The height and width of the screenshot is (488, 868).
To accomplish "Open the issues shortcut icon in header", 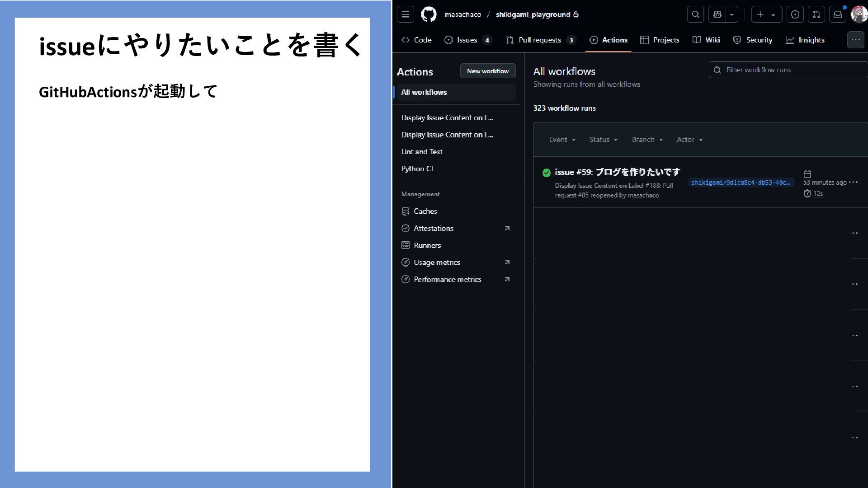I will coord(795,14).
